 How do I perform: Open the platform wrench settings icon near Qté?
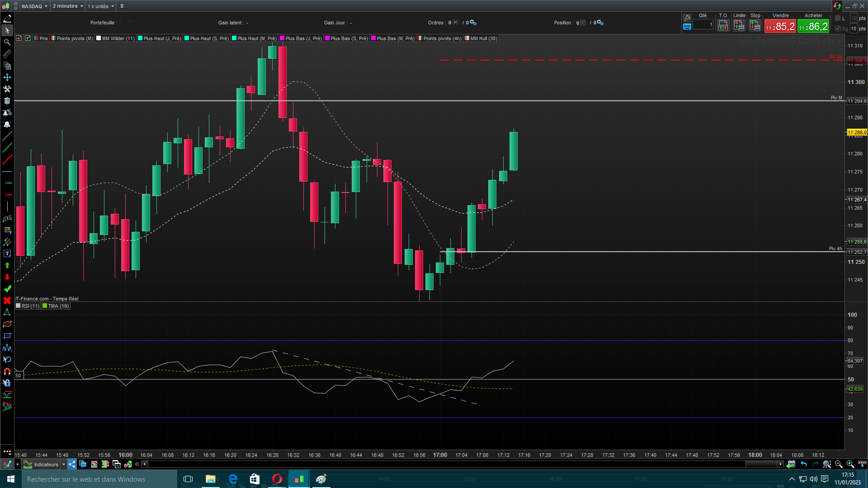687,18
